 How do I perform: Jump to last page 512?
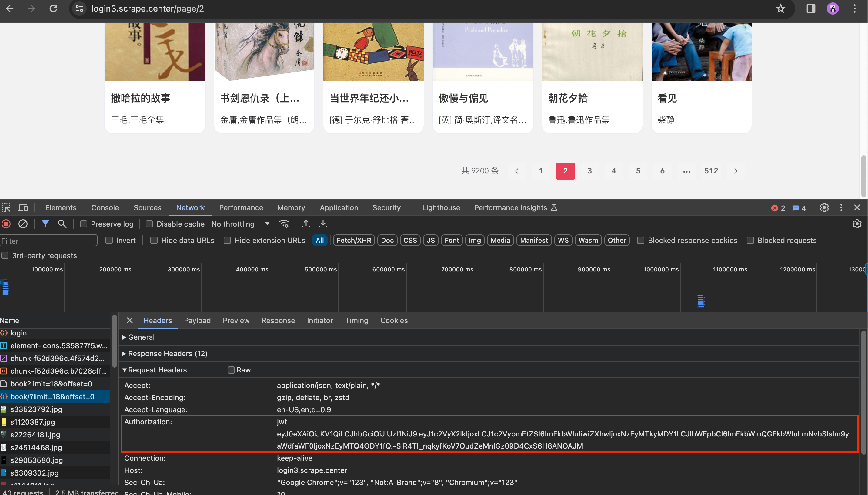[x=711, y=171]
